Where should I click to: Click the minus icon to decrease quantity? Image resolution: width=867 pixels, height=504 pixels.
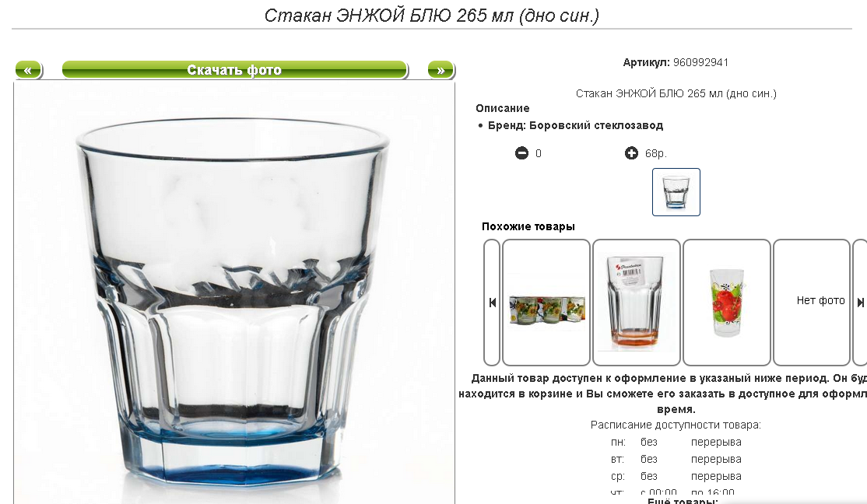pos(521,153)
